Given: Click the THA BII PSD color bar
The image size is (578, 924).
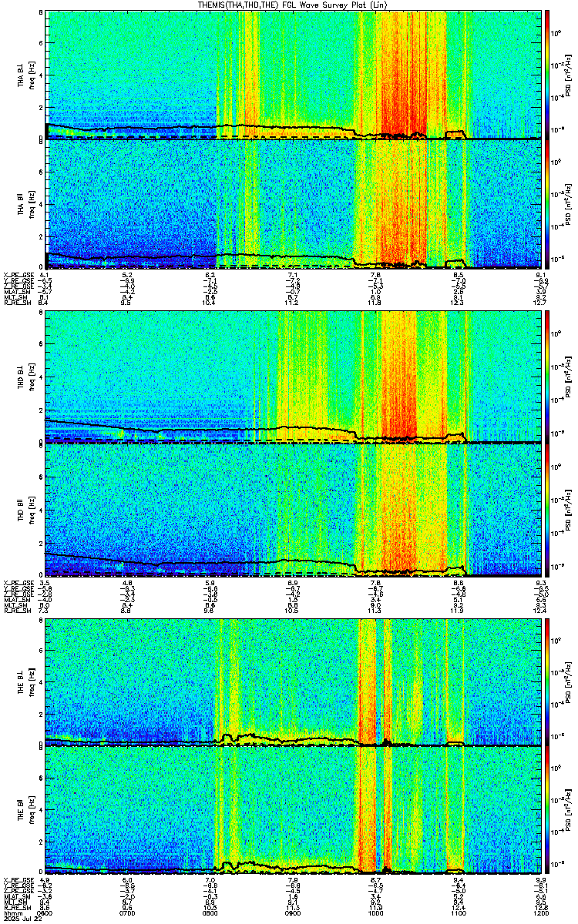Looking at the screenshot, I should 548,204.
